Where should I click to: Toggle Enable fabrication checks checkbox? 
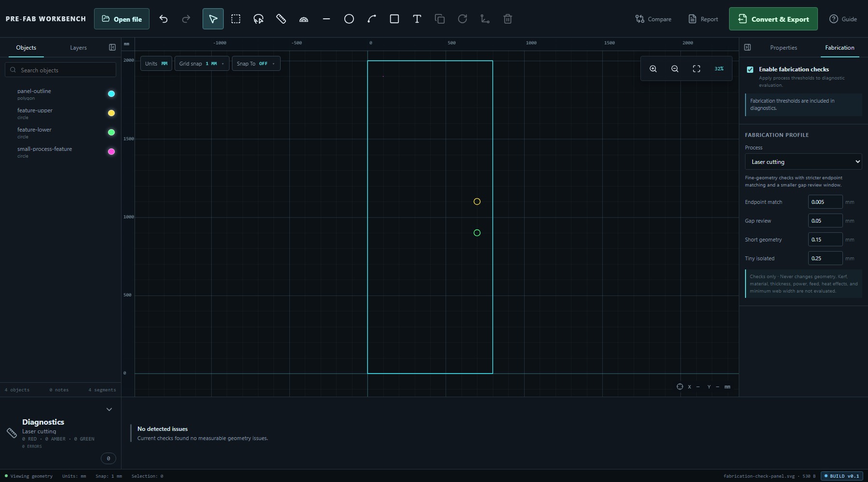click(x=750, y=69)
